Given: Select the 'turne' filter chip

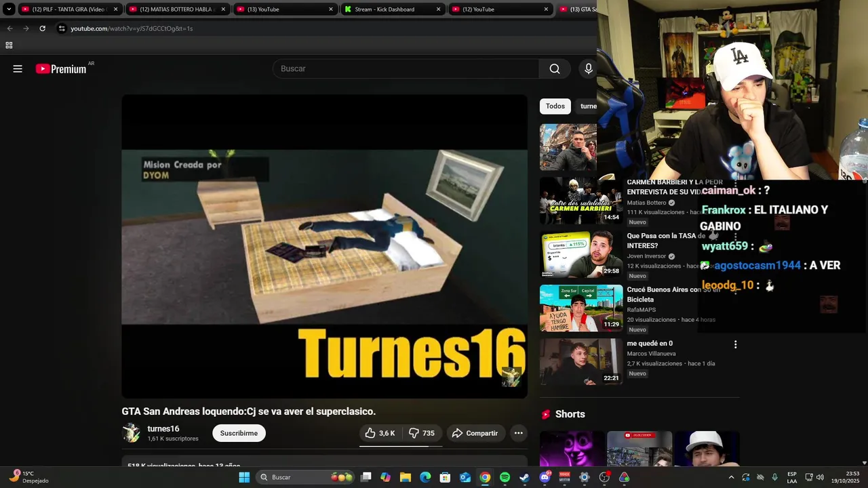Looking at the screenshot, I should click(x=587, y=106).
